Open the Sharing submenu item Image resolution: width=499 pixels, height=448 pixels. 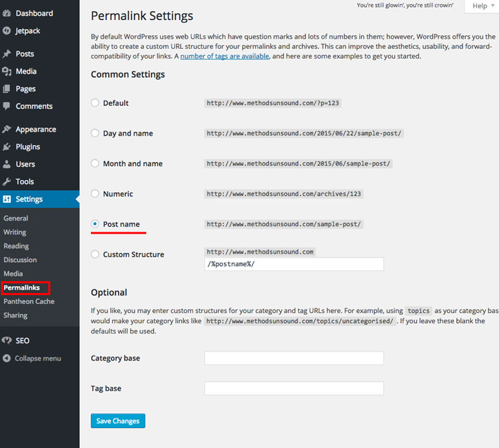pyautogui.click(x=15, y=315)
